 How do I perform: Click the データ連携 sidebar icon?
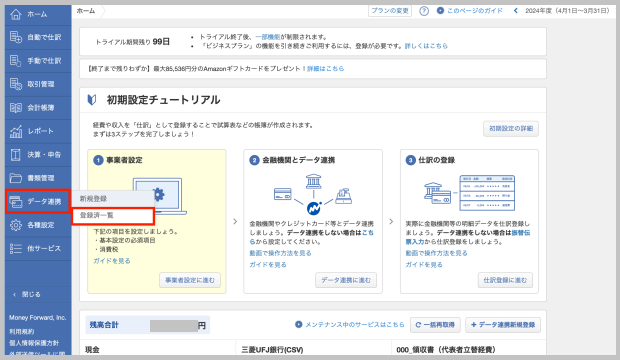click(15, 201)
